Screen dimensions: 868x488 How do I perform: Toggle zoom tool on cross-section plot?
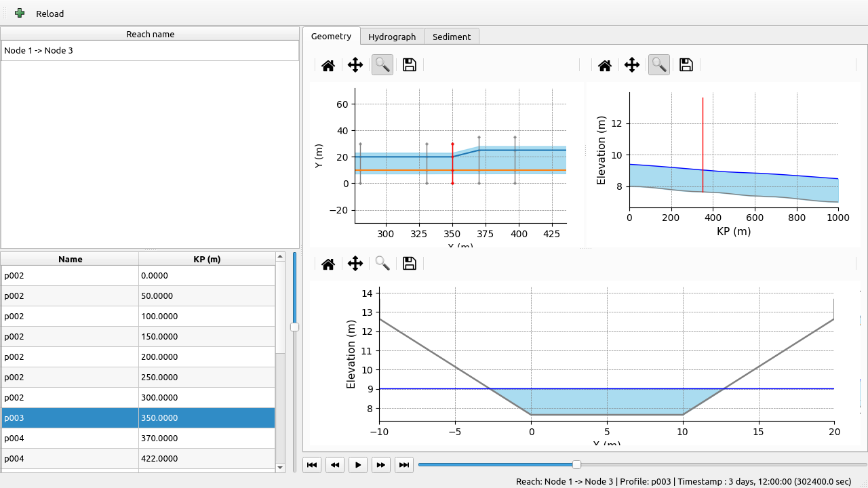[382, 264]
